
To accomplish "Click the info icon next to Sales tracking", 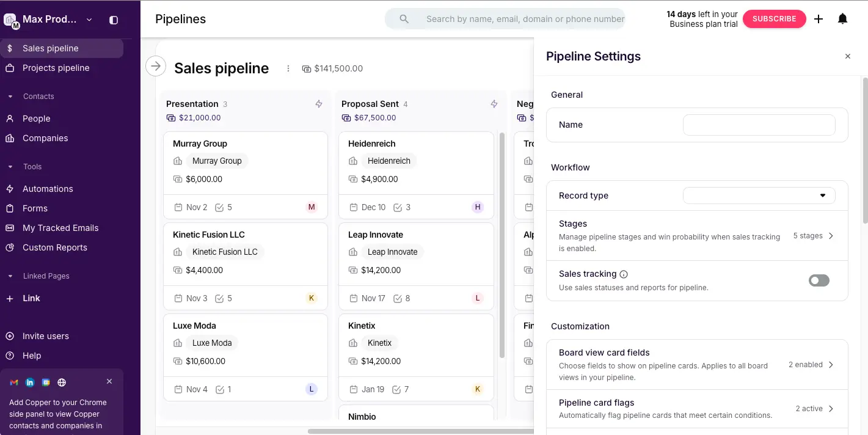I will [x=623, y=274].
